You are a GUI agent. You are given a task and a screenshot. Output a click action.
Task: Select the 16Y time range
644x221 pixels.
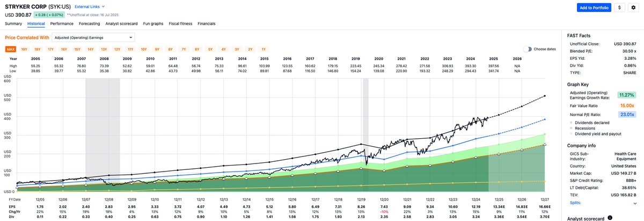point(64,49)
